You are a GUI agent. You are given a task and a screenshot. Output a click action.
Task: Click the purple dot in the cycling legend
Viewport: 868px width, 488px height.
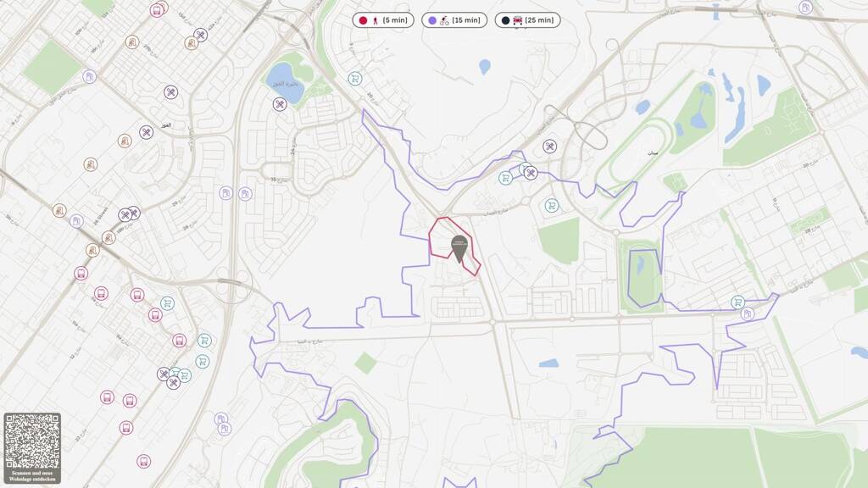tap(432, 20)
